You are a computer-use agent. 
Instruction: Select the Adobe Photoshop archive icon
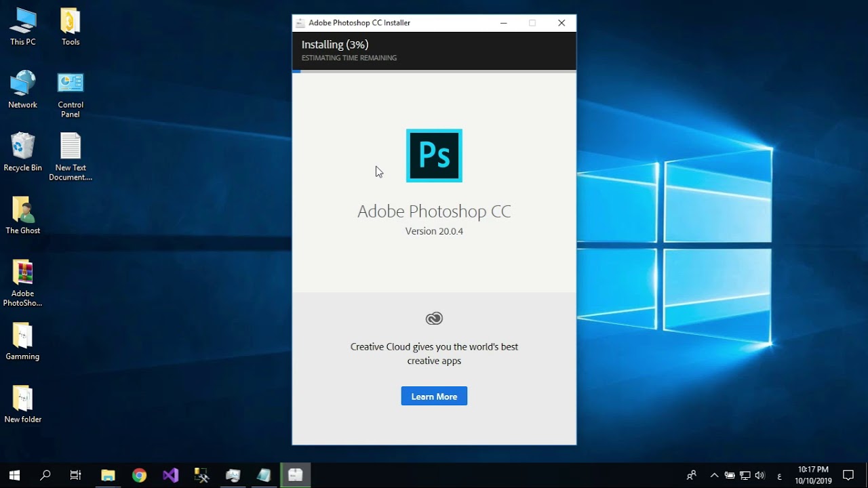pyautogui.click(x=22, y=283)
